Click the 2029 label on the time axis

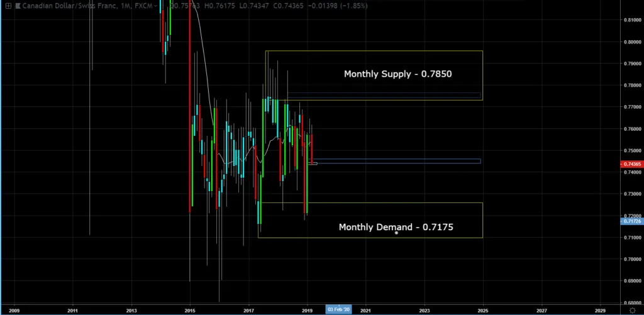[600, 310]
